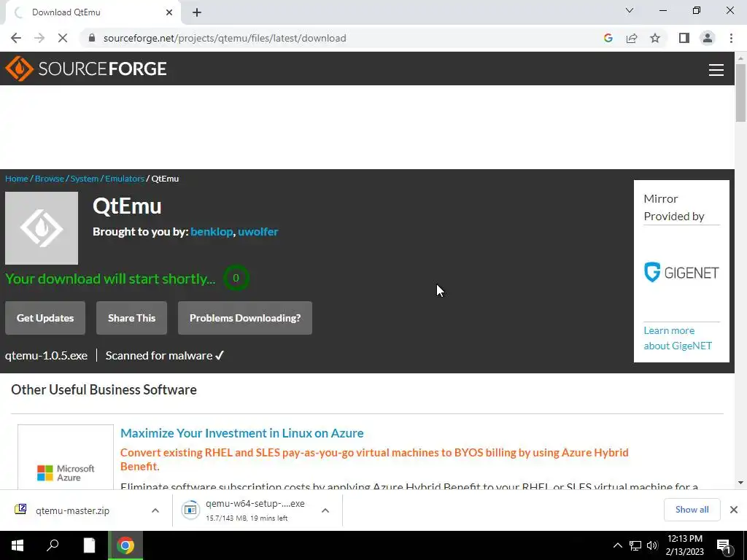Open the Windows Start menu
747x560 pixels.
click(18, 545)
